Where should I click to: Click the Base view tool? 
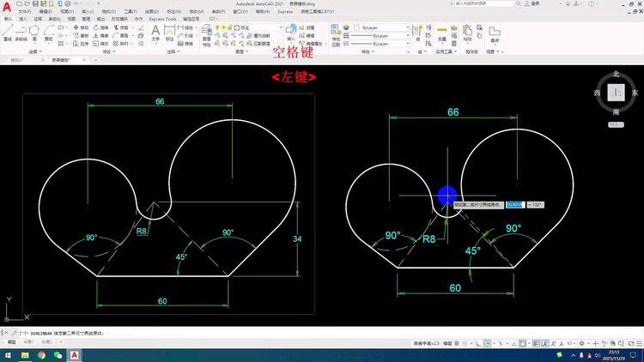[495, 34]
